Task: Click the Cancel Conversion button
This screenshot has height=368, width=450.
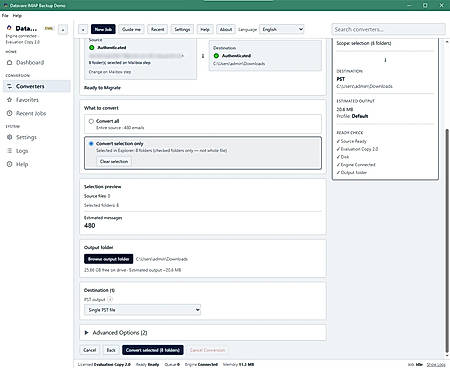Action: point(207,350)
